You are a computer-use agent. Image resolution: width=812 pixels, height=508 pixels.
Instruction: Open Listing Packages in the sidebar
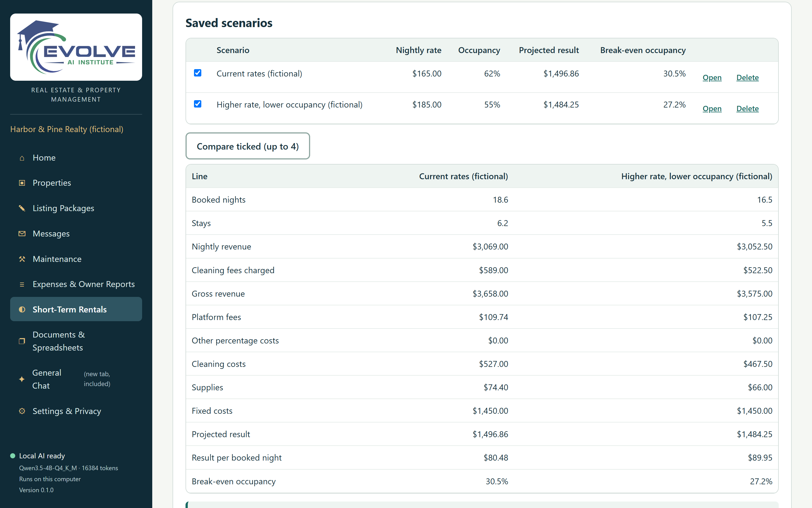(x=76, y=208)
